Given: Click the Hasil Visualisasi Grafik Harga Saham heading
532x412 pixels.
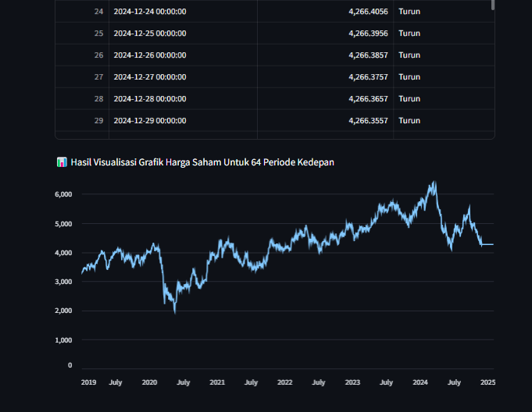Looking at the screenshot, I should coord(202,162).
